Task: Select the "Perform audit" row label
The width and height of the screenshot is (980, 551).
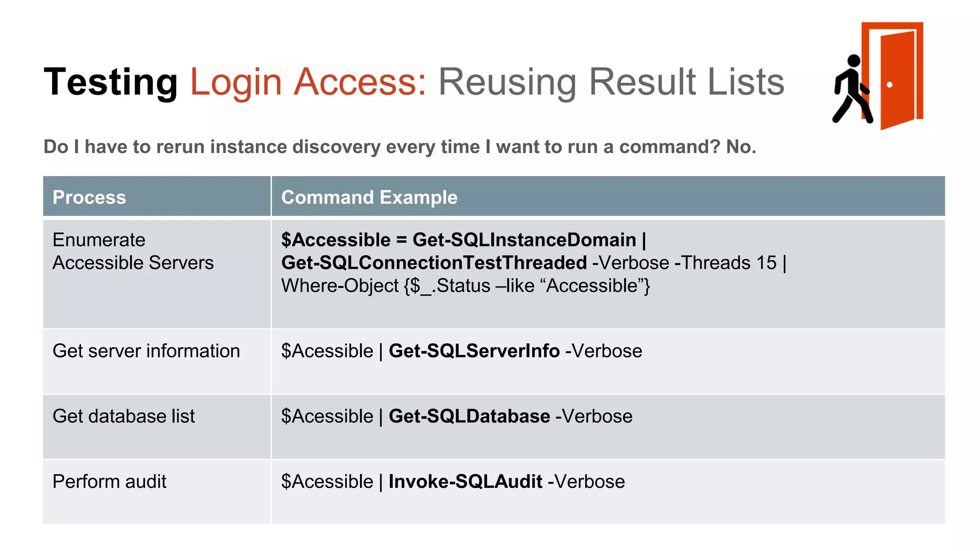Action: click(109, 482)
